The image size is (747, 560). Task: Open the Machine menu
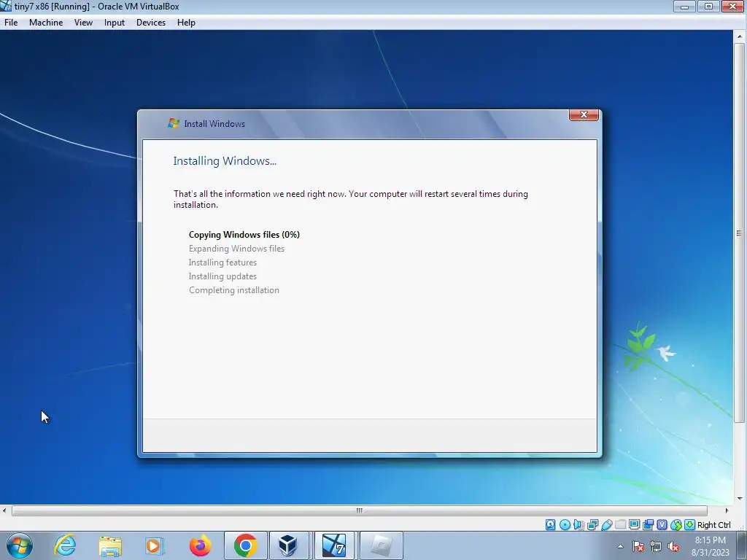[x=46, y=23]
